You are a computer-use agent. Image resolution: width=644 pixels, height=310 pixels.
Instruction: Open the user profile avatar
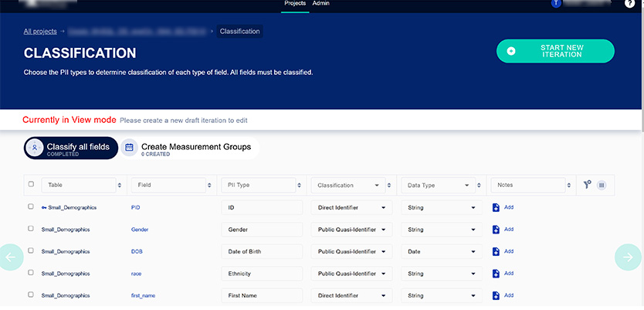[556, 4]
